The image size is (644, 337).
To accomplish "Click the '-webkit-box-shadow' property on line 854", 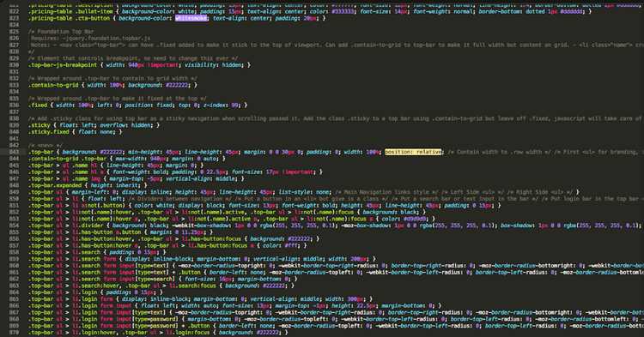I will point(201,226).
